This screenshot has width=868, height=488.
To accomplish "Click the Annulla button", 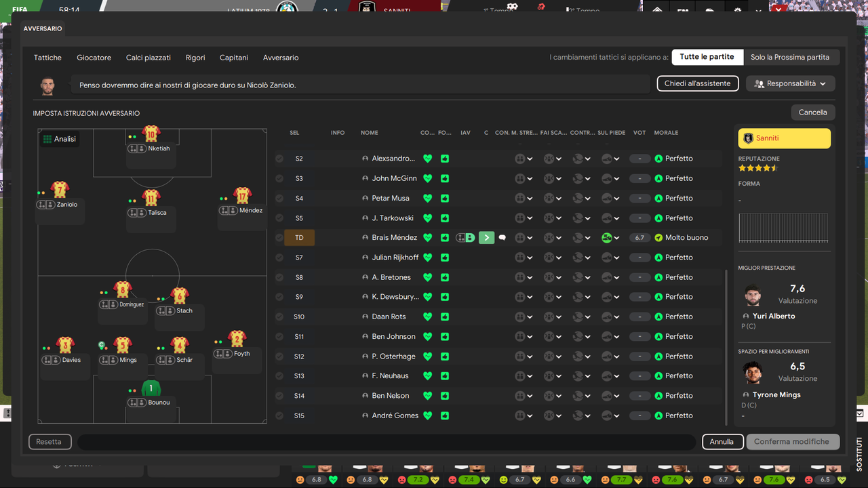I will (x=722, y=442).
